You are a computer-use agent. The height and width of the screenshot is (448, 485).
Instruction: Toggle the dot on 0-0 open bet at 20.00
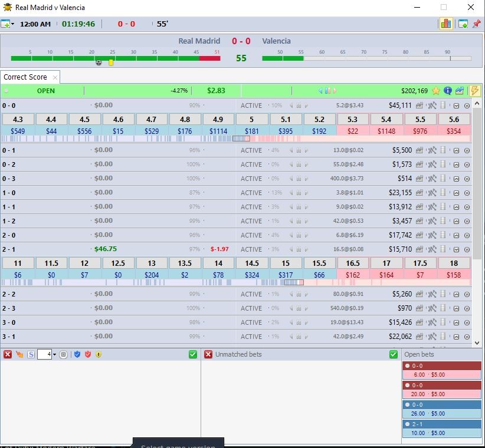[x=407, y=386]
